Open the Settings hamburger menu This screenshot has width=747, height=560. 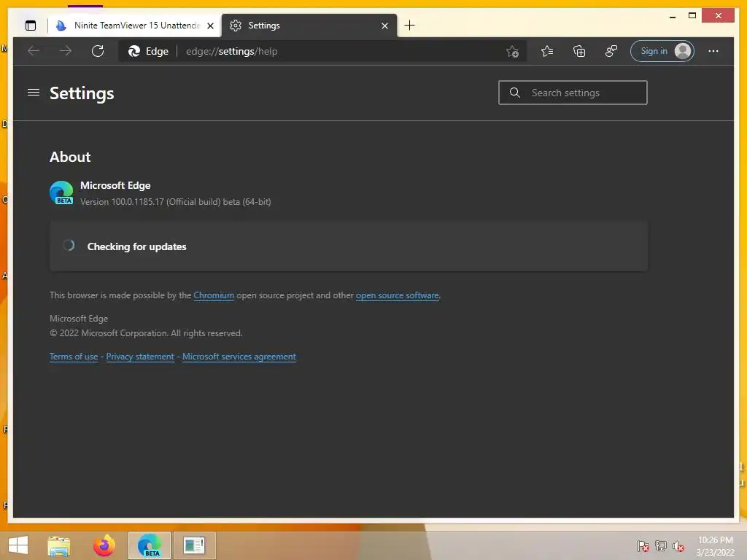[x=34, y=93]
